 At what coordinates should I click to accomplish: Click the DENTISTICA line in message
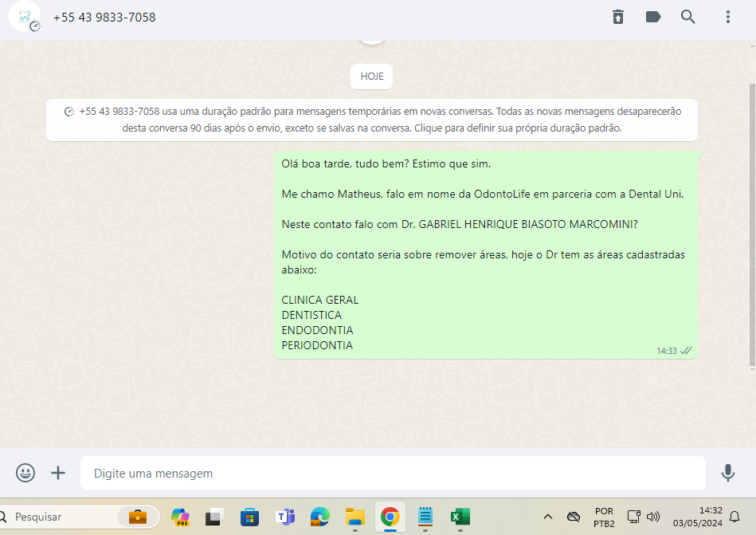tap(311, 315)
